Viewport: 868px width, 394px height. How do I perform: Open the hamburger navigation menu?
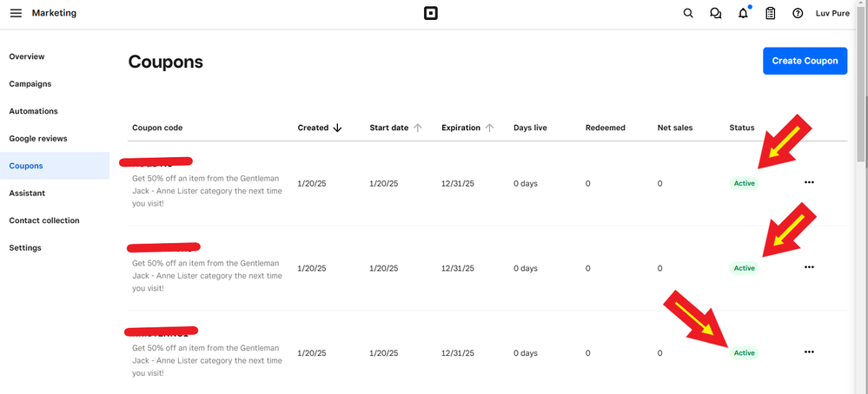(16, 13)
